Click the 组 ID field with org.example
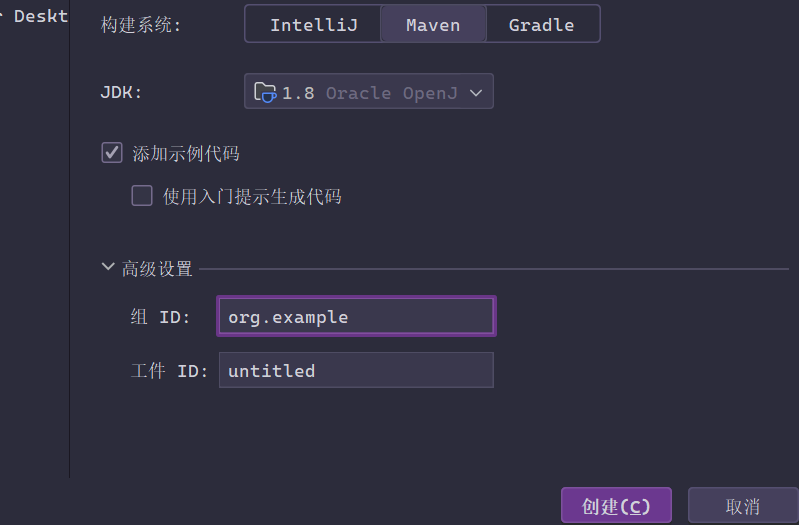 click(x=355, y=317)
